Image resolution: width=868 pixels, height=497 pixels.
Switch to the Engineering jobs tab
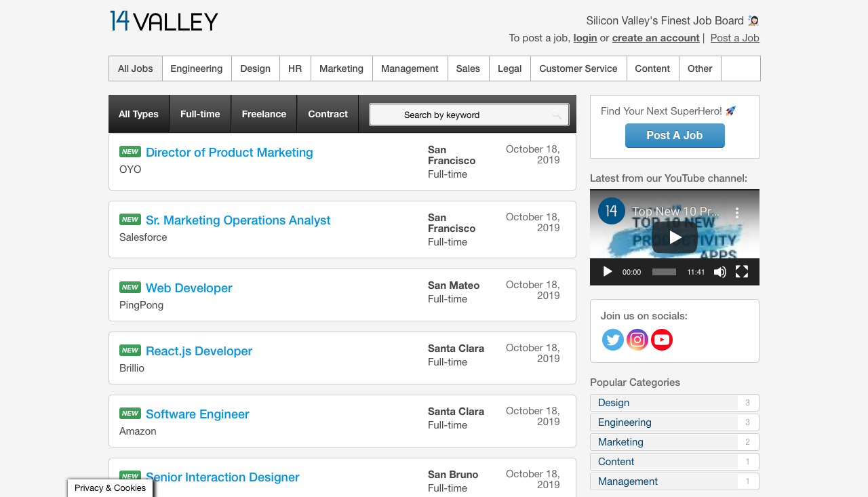[x=197, y=68]
